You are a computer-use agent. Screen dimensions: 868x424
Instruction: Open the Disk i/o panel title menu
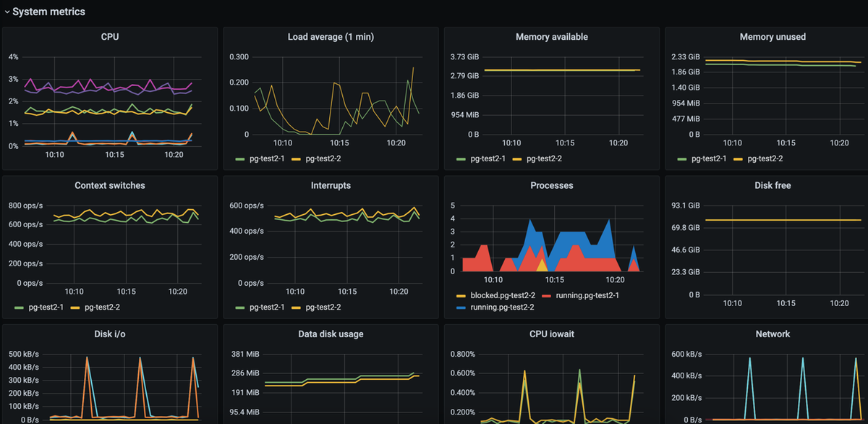[x=109, y=334]
